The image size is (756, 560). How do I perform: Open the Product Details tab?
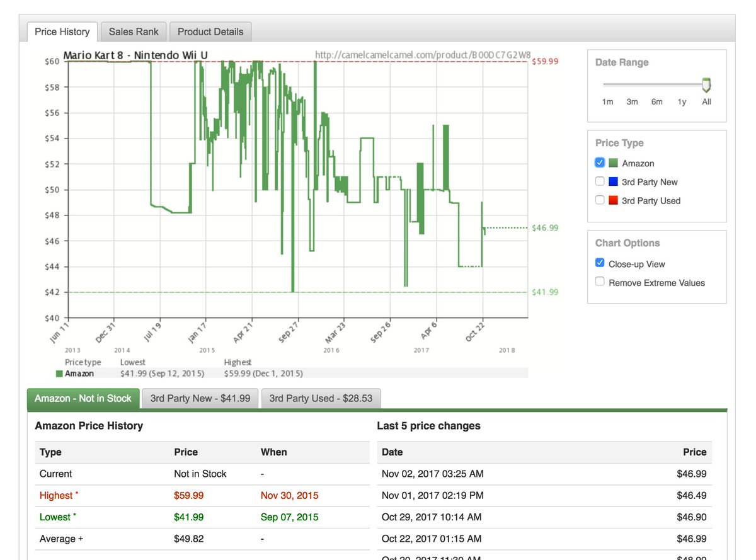point(210,31)
